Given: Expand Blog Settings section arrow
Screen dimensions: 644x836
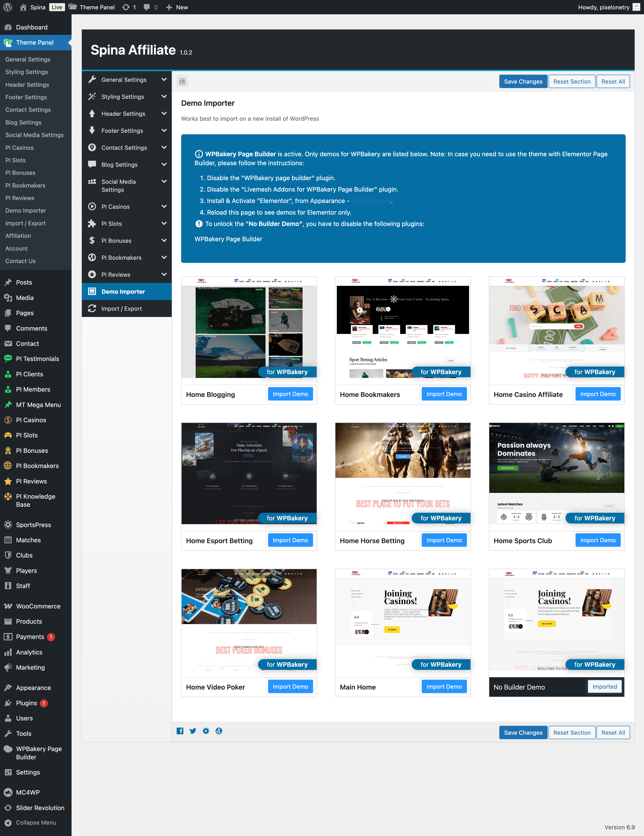Looking at the screenshot, I should click(164, 165).
